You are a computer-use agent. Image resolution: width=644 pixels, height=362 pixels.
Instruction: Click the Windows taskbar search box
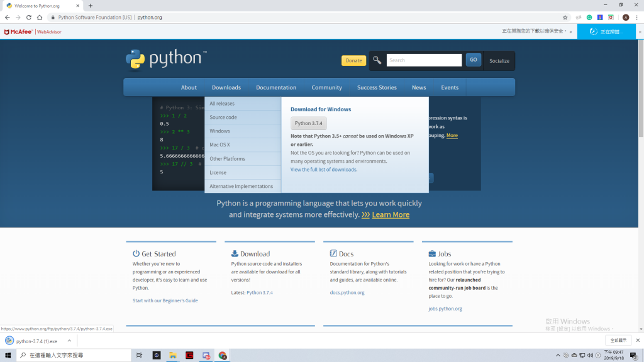click(74, 355)
